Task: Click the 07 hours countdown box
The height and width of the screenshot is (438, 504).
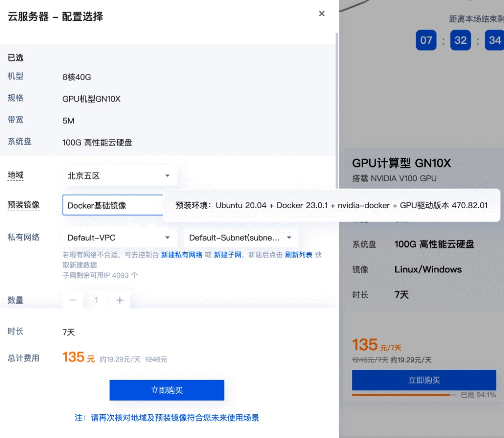Action: (426, 40)
